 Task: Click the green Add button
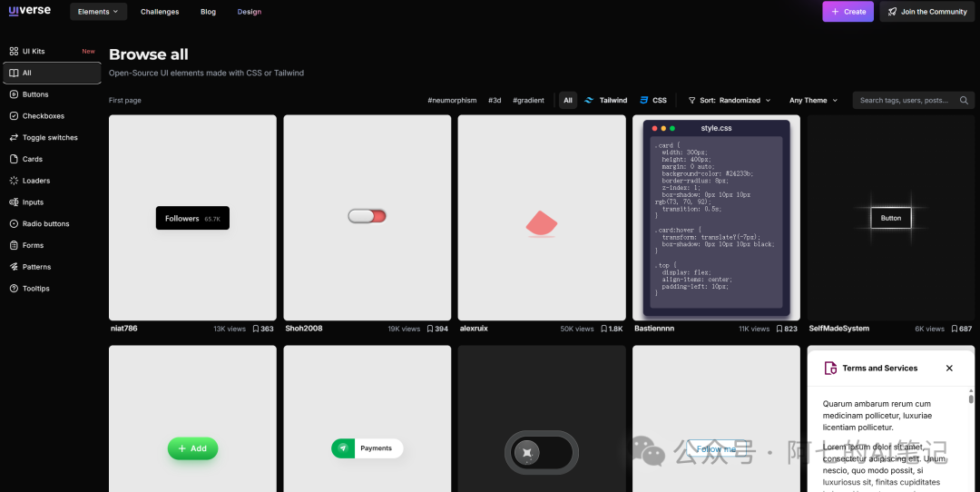(x=192, y=448)
